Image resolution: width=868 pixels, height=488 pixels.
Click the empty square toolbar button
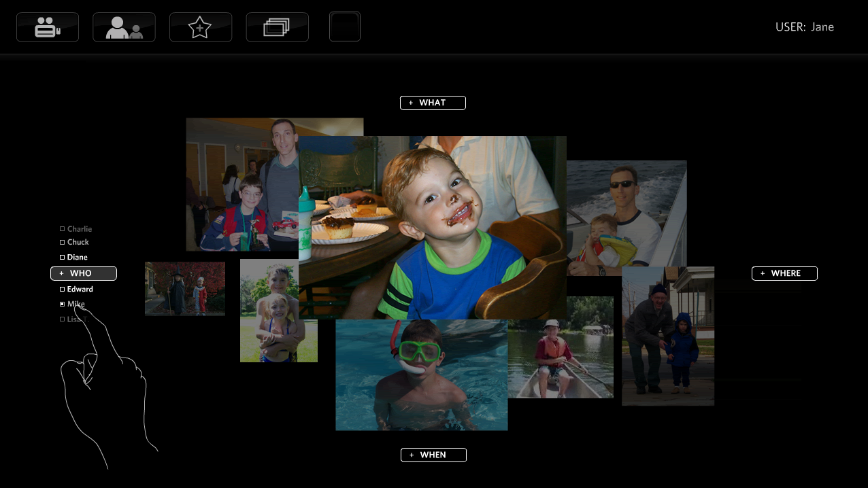(345, 27)
